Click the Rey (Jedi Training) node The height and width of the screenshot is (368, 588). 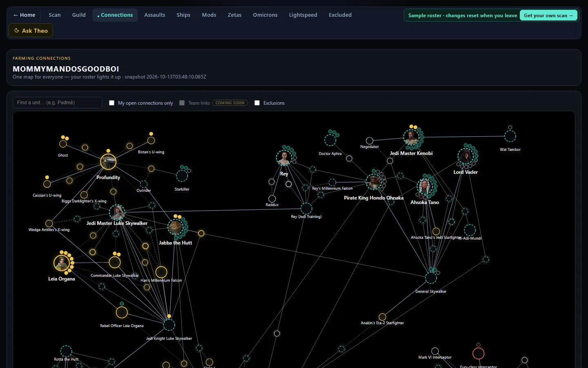point(306,209)
